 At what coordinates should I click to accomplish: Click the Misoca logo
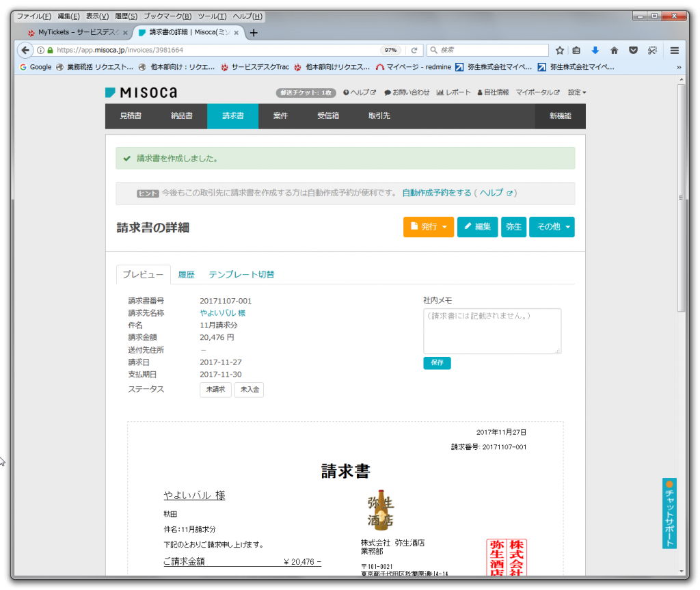click(141, 92)
